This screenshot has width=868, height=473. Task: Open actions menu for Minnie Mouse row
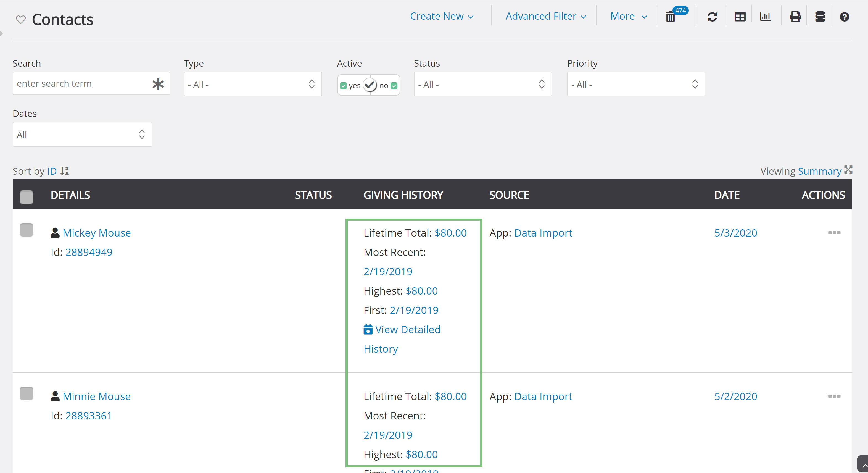pyautogui.click(x=834, y=396)
